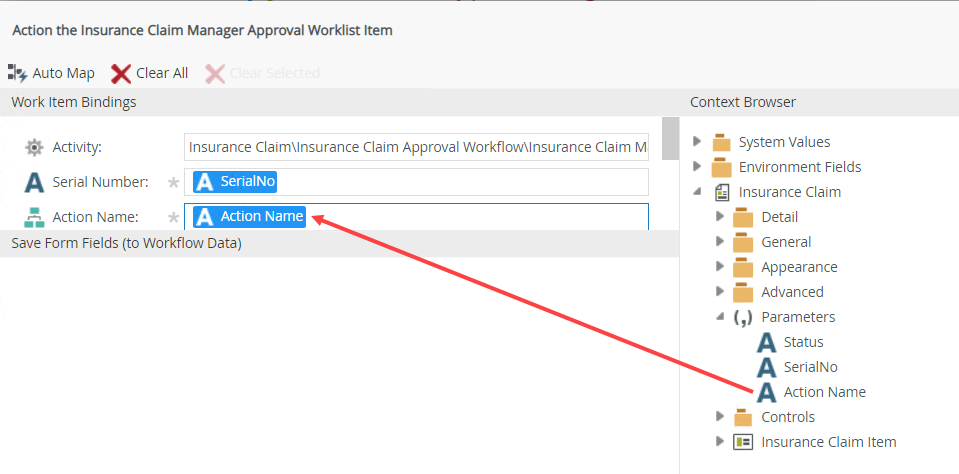
Task: Expand the Environment Fields node
Action: [697, 166]
